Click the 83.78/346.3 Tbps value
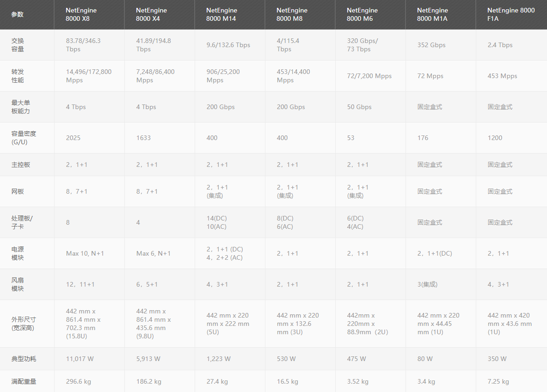547x392 pixels. [83, 45]
